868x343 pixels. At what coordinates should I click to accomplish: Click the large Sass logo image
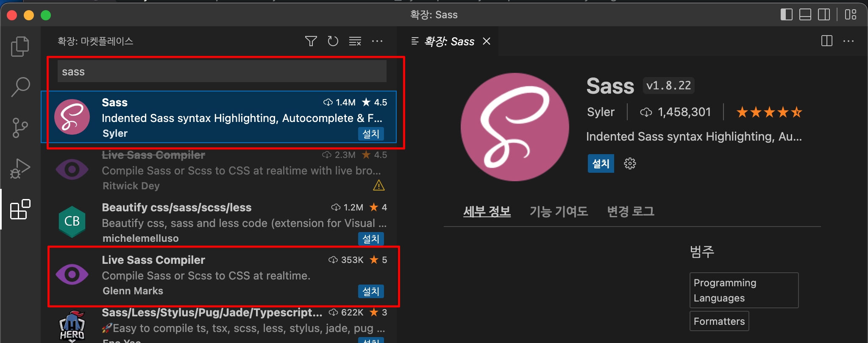[515, 127]
